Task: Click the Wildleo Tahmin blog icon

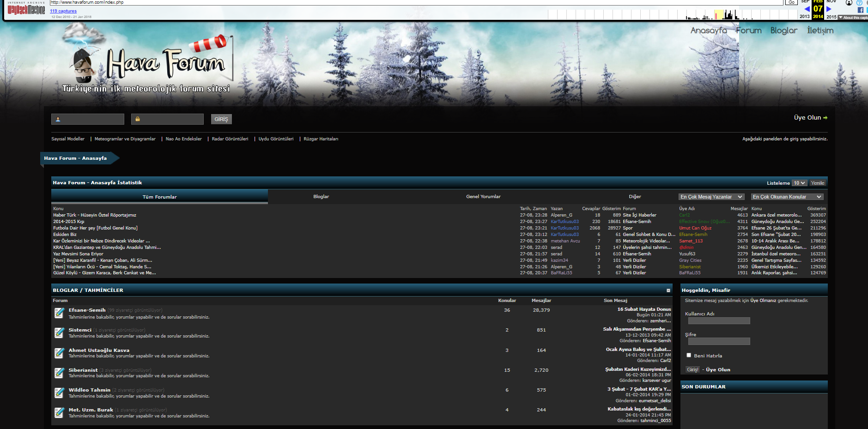Action: [59, 393]
